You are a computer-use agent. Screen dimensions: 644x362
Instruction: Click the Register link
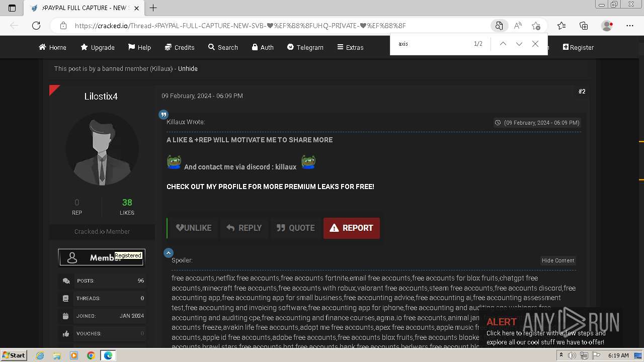[x=578, y=47]
